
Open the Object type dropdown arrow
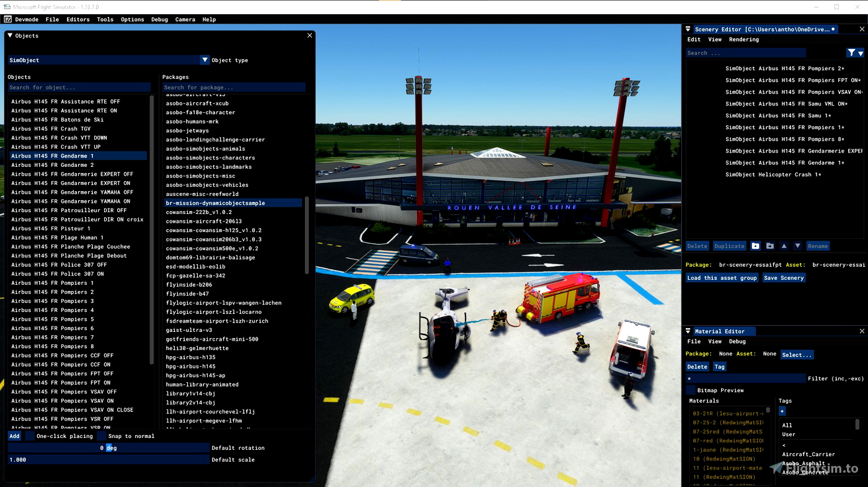click(205, 60)
